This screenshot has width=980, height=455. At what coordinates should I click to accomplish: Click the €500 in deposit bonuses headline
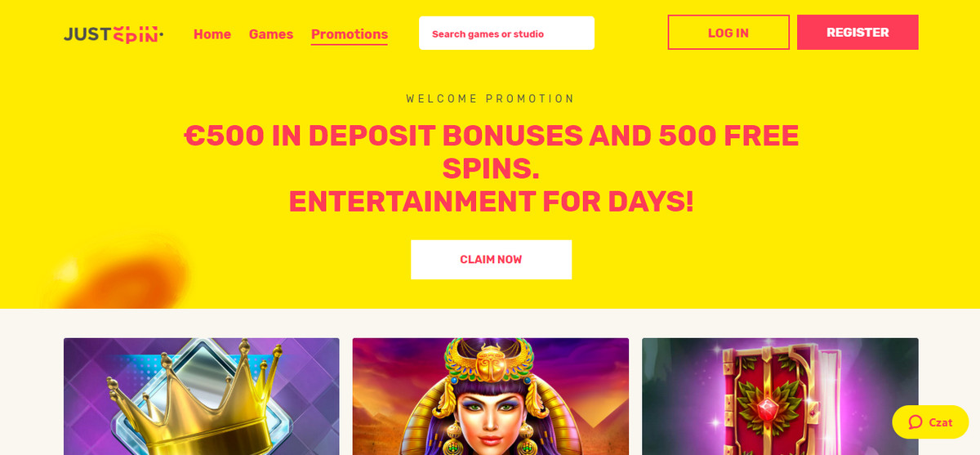click(491, 151)
